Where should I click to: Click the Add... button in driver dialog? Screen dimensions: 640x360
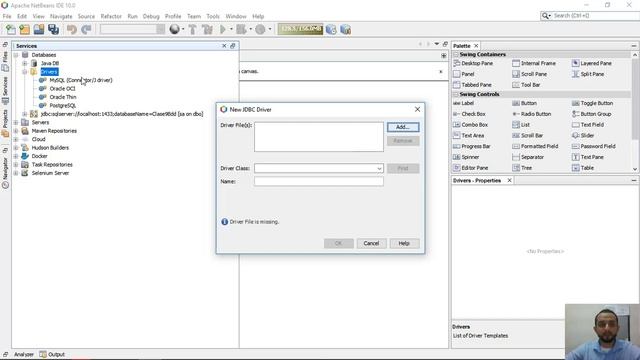[x=403, y=127]
